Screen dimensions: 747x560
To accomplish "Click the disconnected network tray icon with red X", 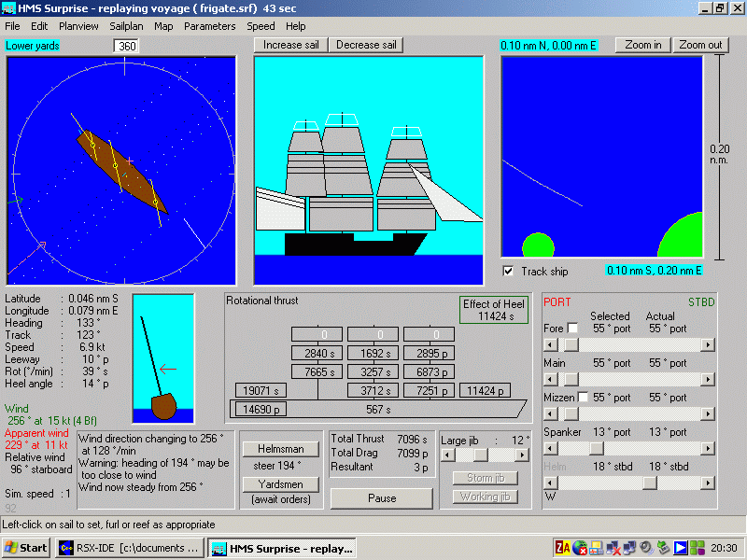I will pyautogui.click(x=613, y=548).
